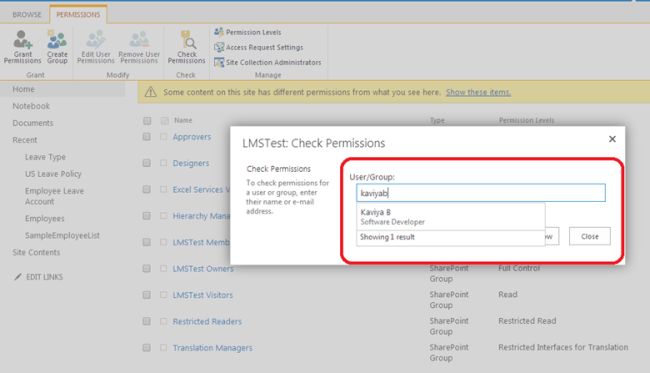650x373 pixels.
Task: Open Access Request Settings
Action: pos(259,47)
